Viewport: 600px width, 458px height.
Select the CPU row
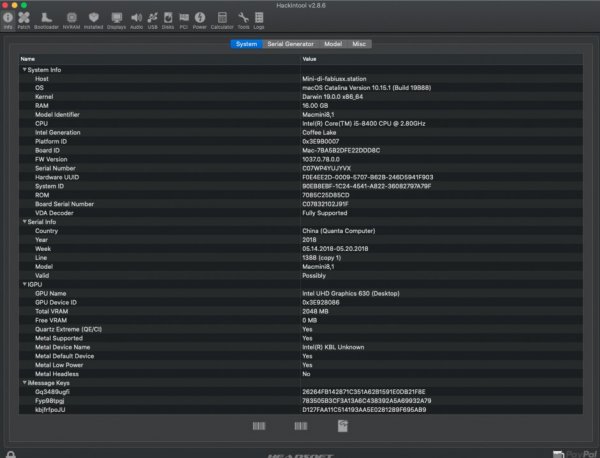pos(301,124)
